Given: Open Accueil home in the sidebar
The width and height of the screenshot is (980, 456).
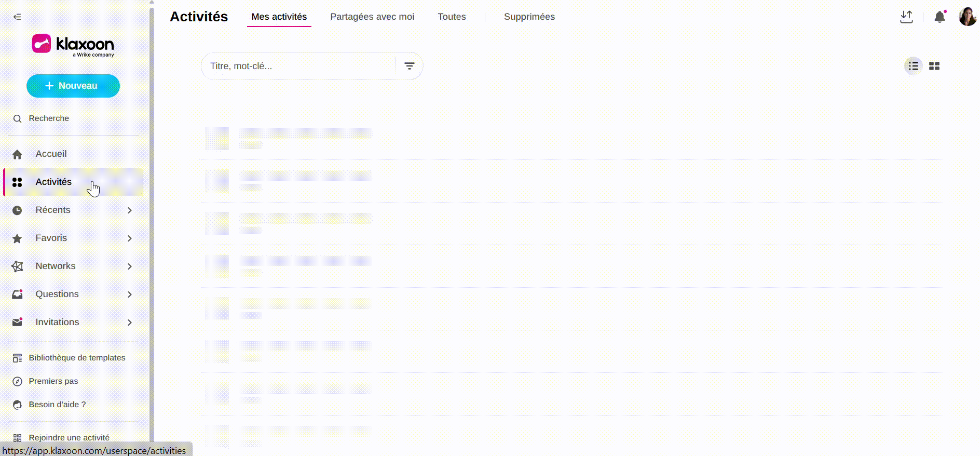Looking at the screenshot, I should [51, 154].
